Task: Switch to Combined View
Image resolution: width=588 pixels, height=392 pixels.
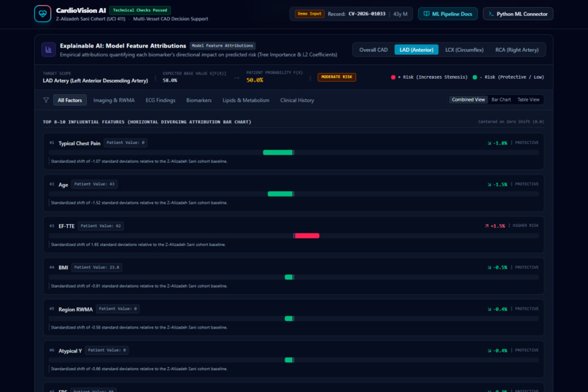Action: point(468,100)
